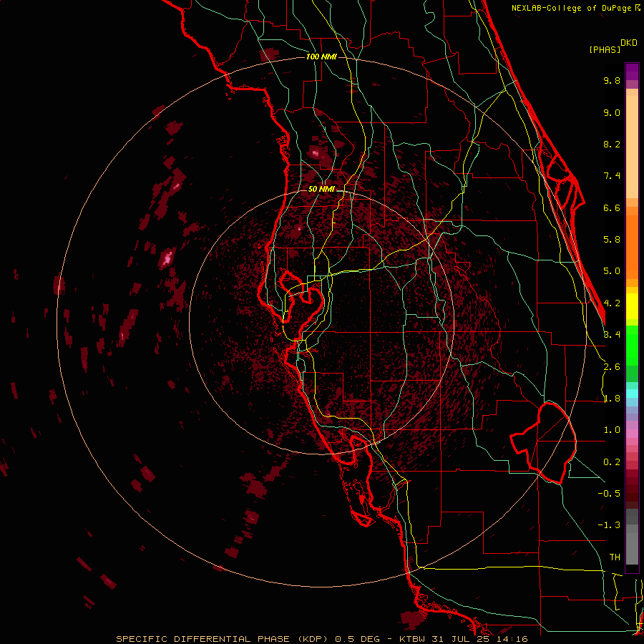Click the TH threshold label
The height and width of the screenshot is (644, 644).
pos(615,557)
